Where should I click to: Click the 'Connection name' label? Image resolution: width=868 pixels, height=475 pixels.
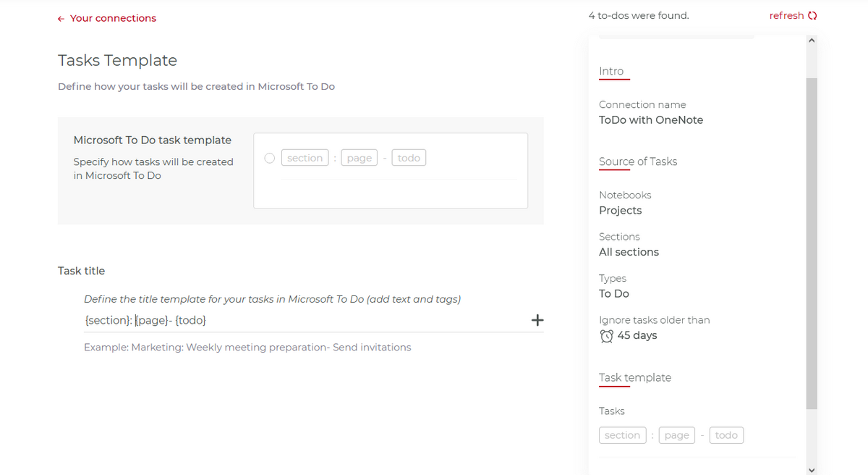(x=642, y=105)
